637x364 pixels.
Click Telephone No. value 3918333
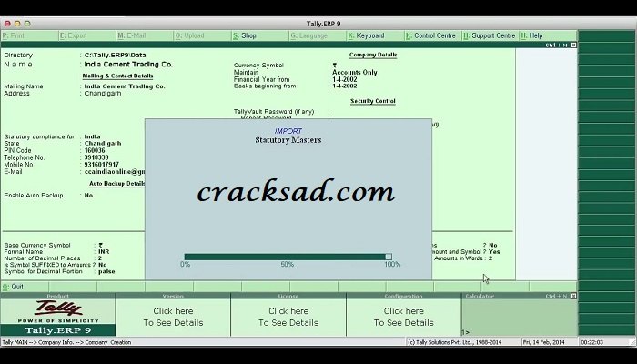click(x=96, y=157)
